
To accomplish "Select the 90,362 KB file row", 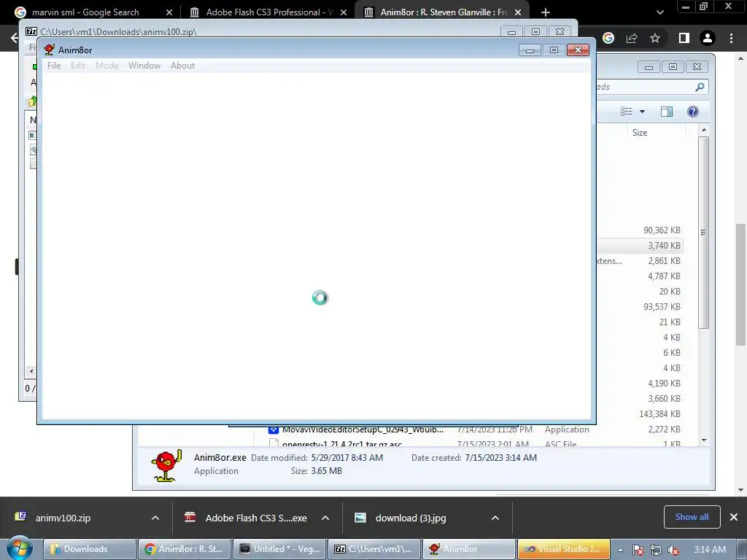I will (639, 230).
